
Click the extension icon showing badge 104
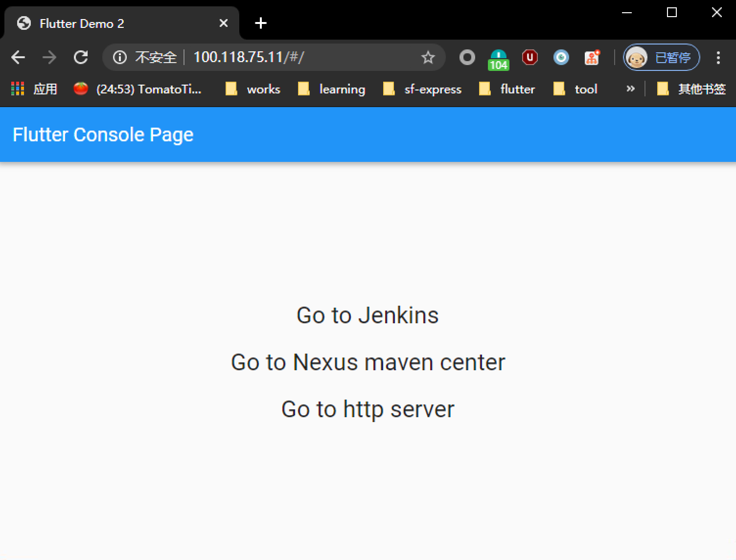pyautogui.click(x=498, y=57)
